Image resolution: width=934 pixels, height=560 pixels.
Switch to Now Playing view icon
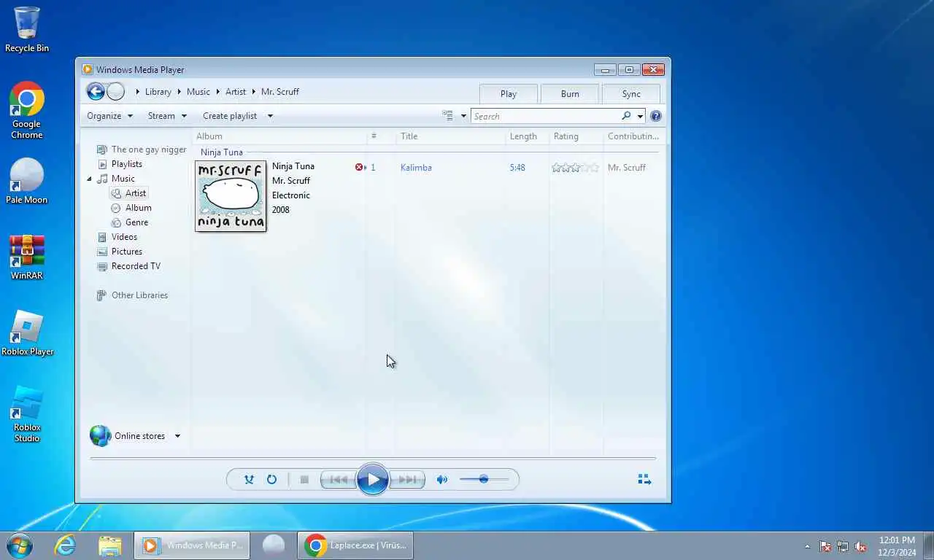(644, 479)
